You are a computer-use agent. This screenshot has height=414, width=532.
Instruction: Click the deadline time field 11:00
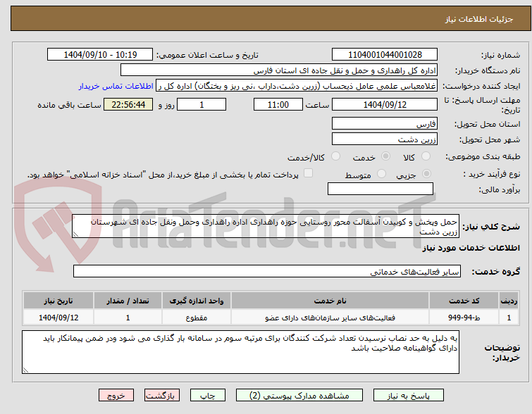coord(278,104)
